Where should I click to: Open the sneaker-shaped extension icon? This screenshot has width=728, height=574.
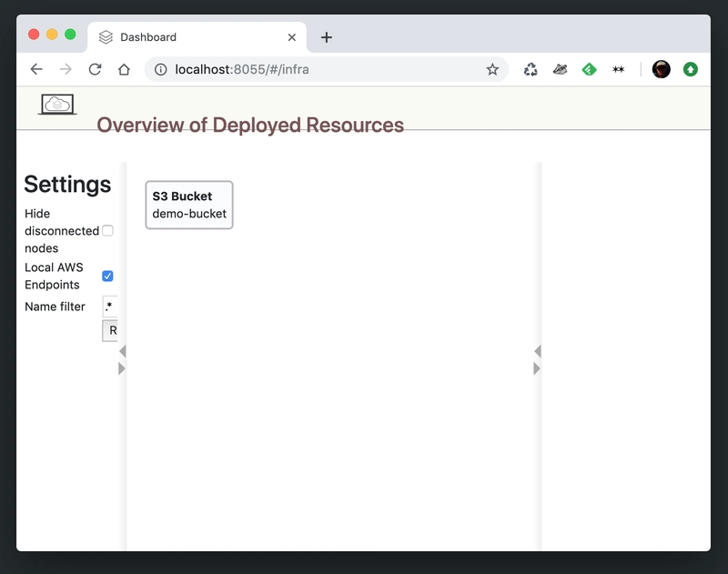click(560, 70)
